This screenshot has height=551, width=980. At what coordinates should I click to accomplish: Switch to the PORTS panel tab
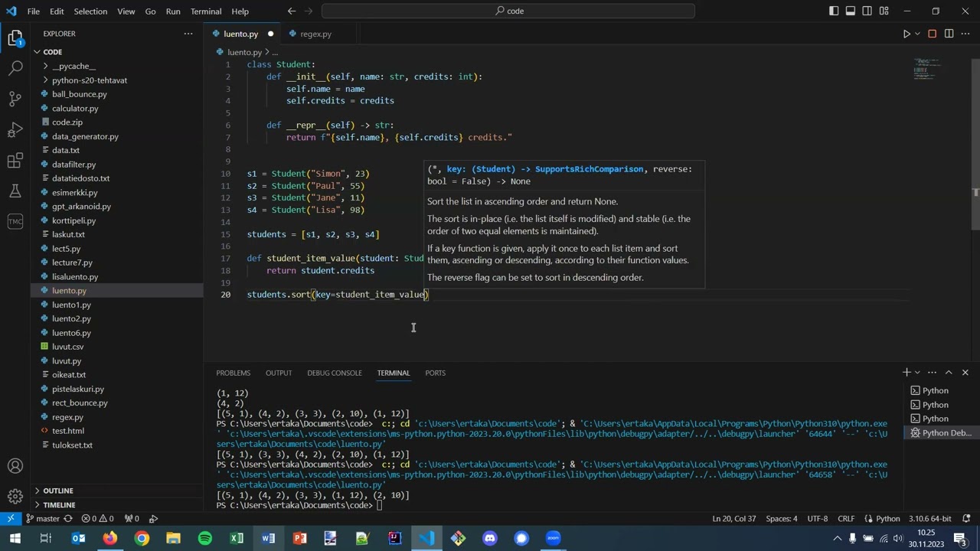pos(435,373)
